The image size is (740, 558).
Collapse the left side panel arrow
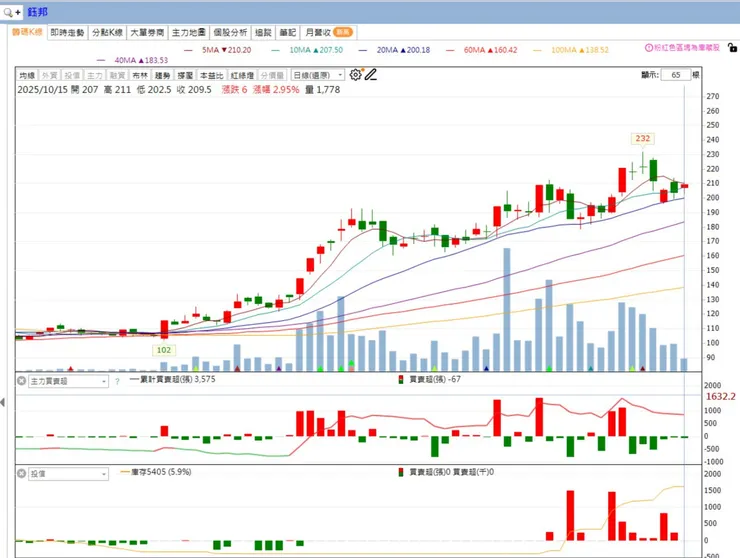pos(3,402)
